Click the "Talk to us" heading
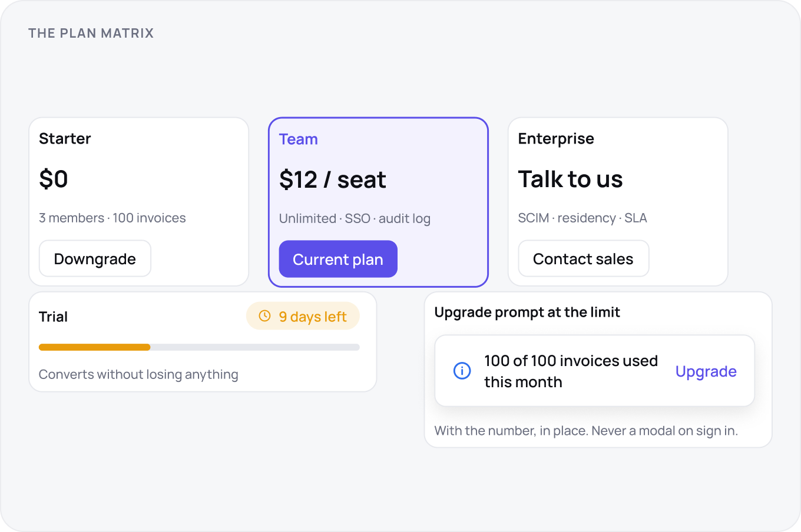The image size is (801, 532). 570,179
